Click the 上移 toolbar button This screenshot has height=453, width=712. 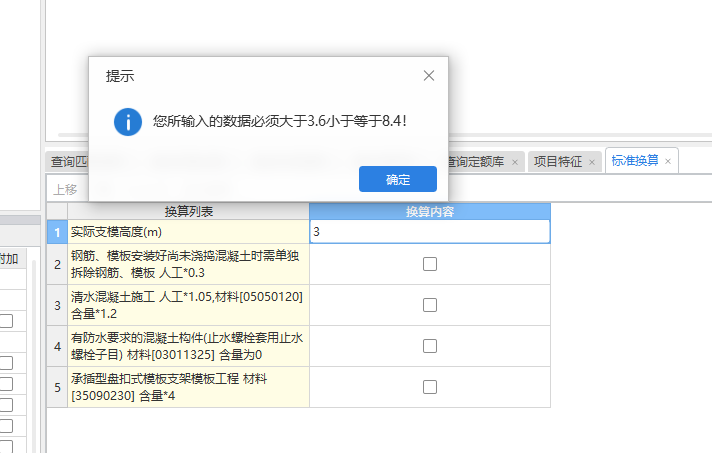click(x=65, y=189)
